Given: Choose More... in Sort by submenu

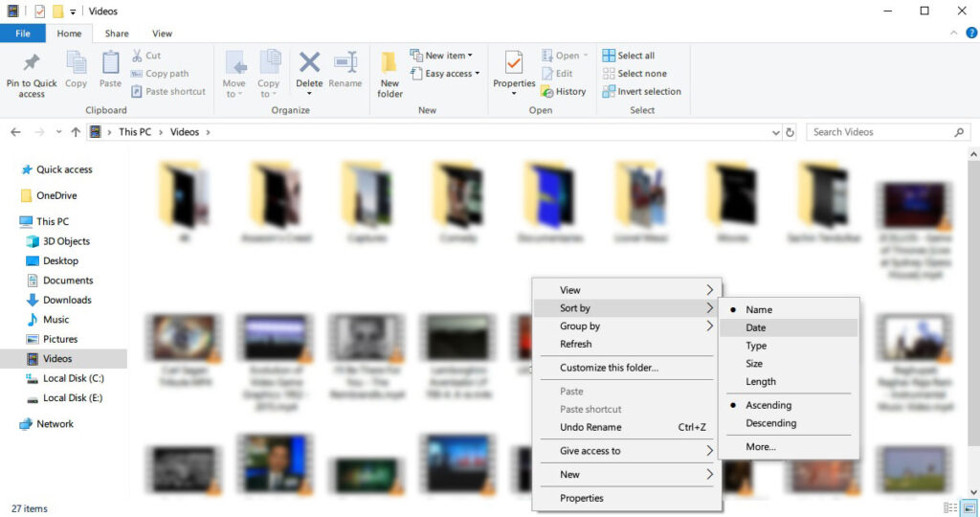Looking at the screenshot, I should 789,447.
